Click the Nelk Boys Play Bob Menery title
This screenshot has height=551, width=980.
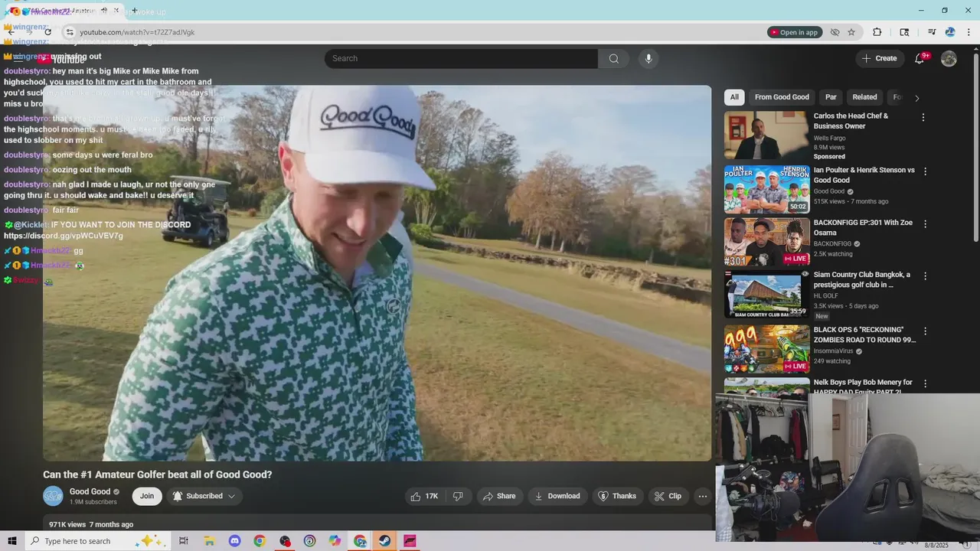pyautogui.click(x=863, y=386)
